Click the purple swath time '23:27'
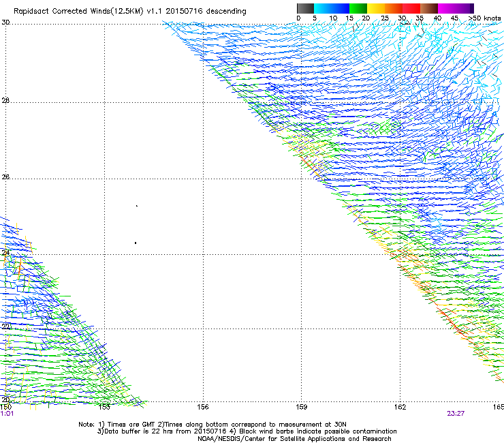The image size is (504, 443). pos(456,414)
